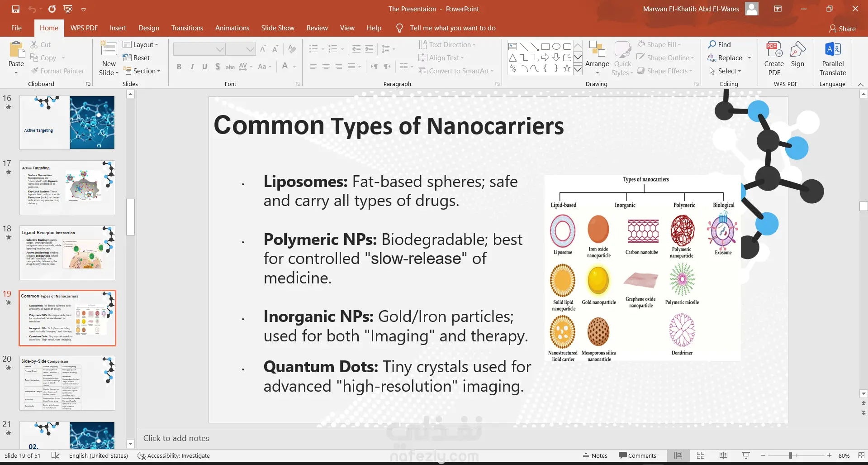Click Convert to SmartArt

coord(456,71)
